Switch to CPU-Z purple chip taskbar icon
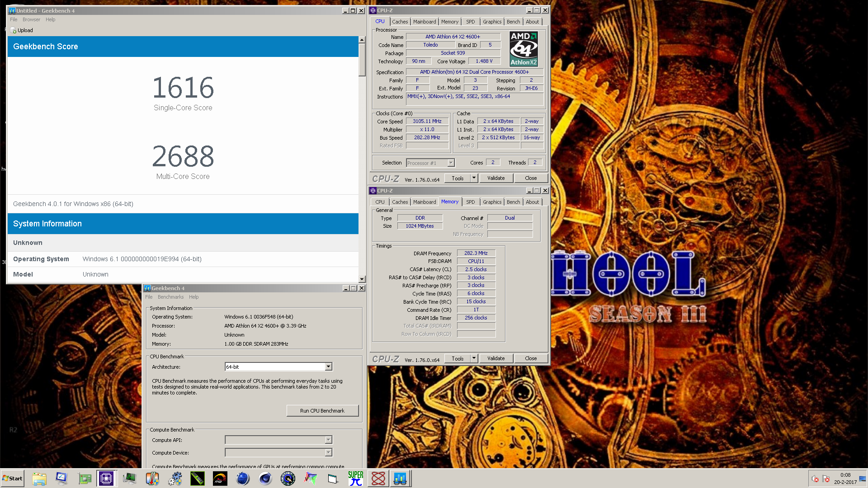This screenshot has height=488, width=868. pos(107,479)
